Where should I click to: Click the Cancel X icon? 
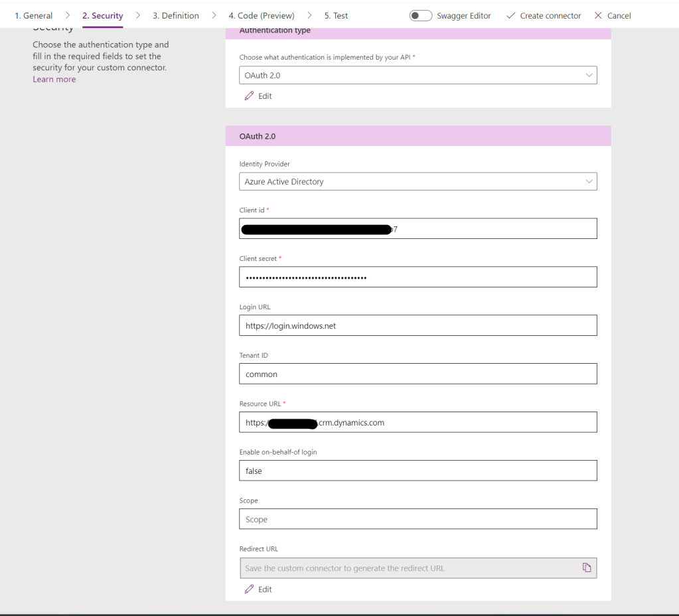click(x=598, y=16)
